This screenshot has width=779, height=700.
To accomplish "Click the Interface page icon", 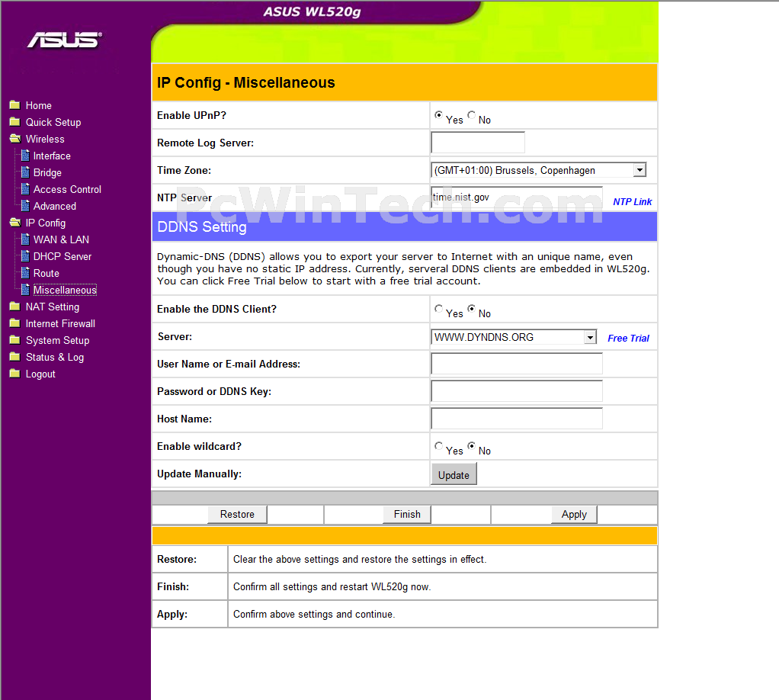I will [25, 156].
